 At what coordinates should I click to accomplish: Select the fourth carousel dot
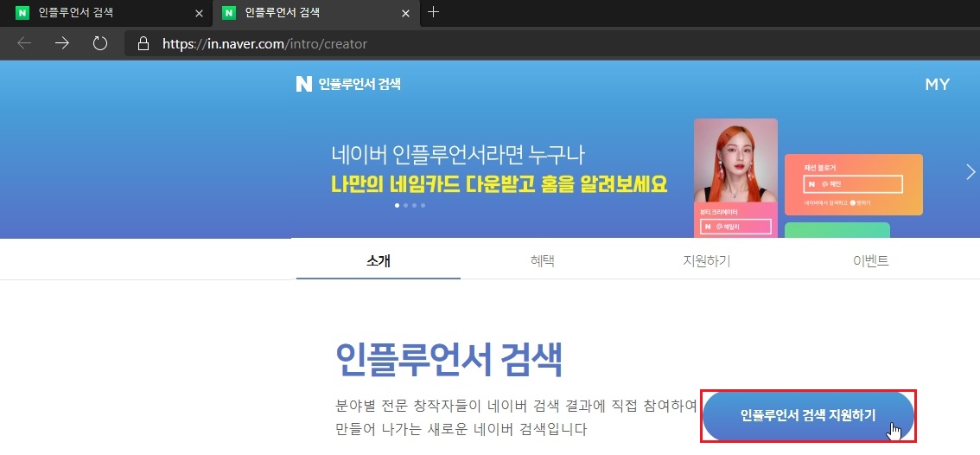click(x=423, y=205)
